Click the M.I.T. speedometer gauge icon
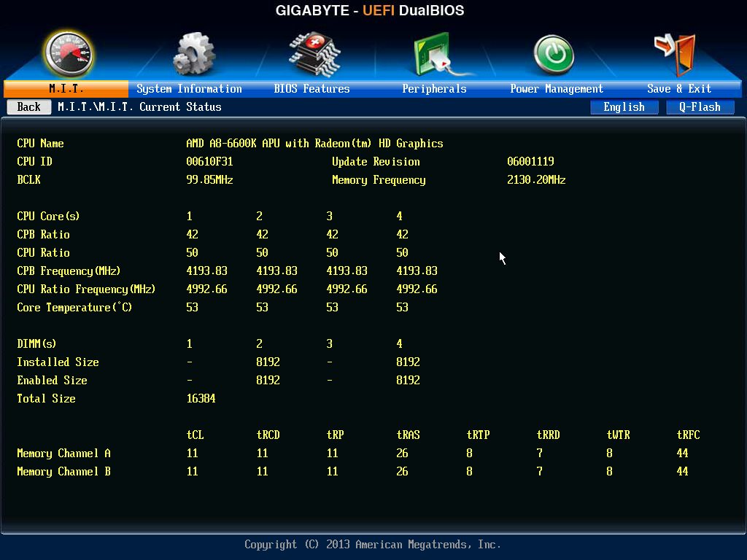Viewport: 747px width, 560px height. point(68,54)
